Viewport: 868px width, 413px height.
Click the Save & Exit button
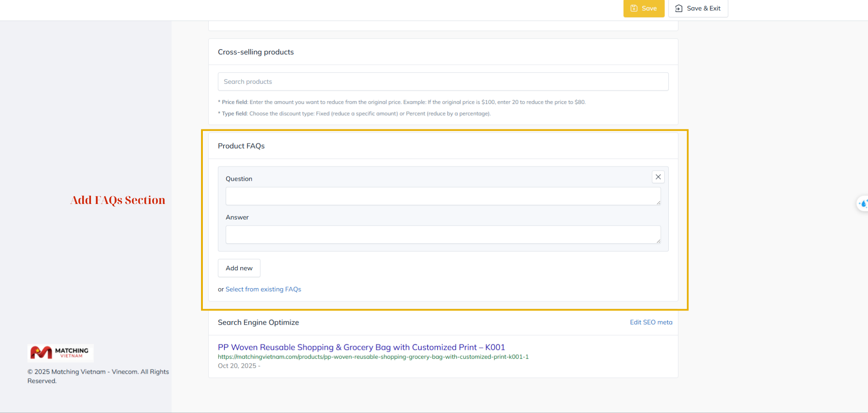(x=698, y=8)
